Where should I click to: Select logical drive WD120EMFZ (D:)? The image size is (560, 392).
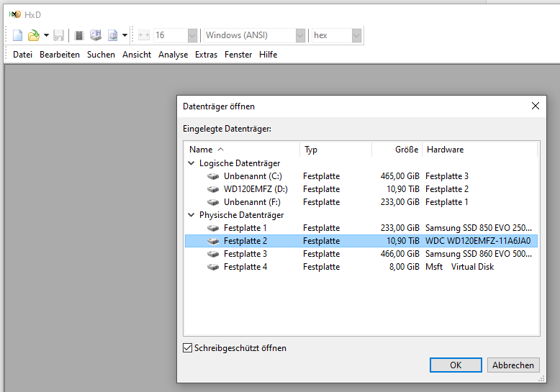tap(361, 189)
